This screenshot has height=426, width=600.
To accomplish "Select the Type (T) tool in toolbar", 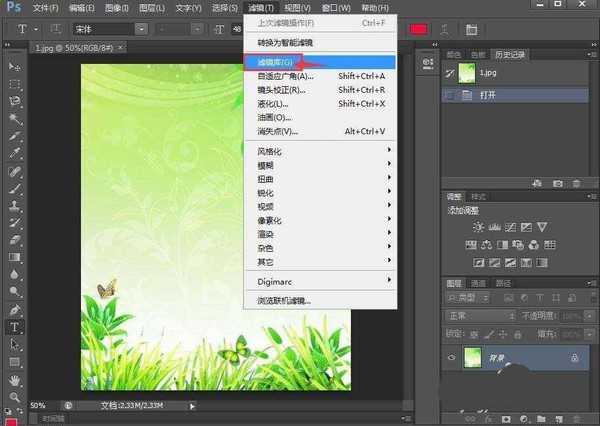I will point(15,327).
